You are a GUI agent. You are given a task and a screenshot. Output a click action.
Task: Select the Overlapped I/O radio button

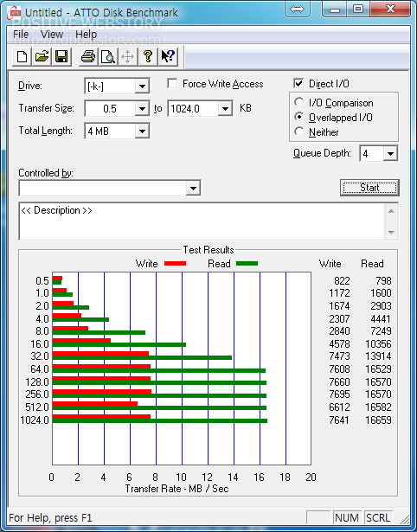point(299,117)
